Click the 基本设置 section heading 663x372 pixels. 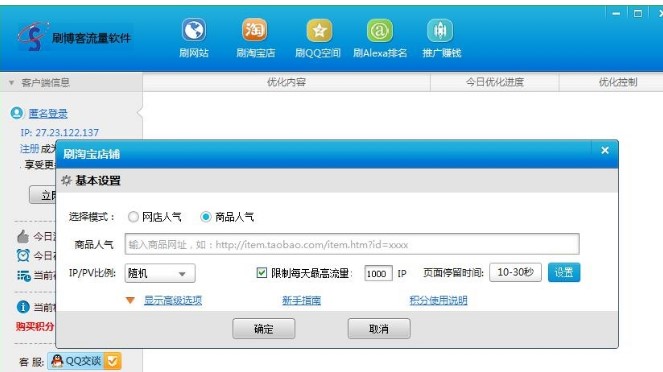point(98,181)
